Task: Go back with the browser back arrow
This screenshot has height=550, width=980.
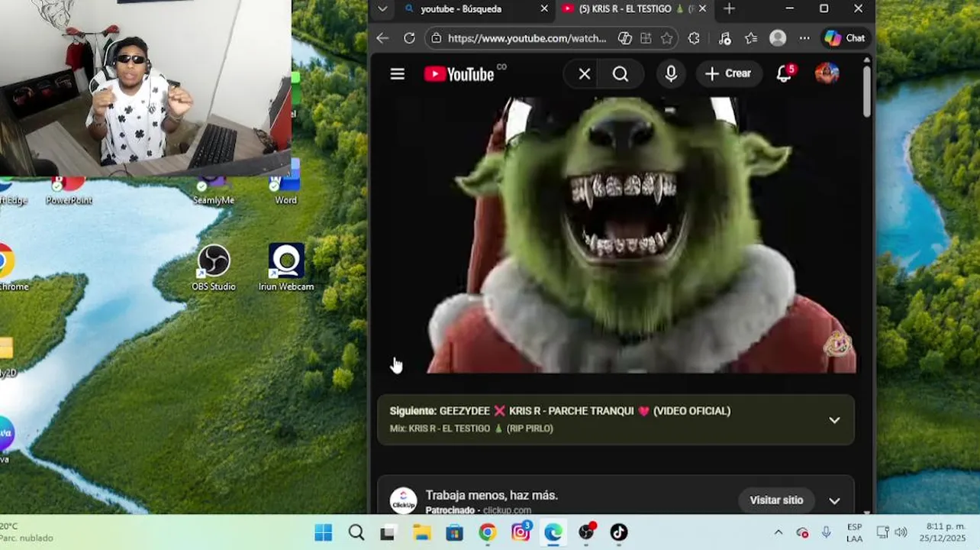Action: [382, 38]
